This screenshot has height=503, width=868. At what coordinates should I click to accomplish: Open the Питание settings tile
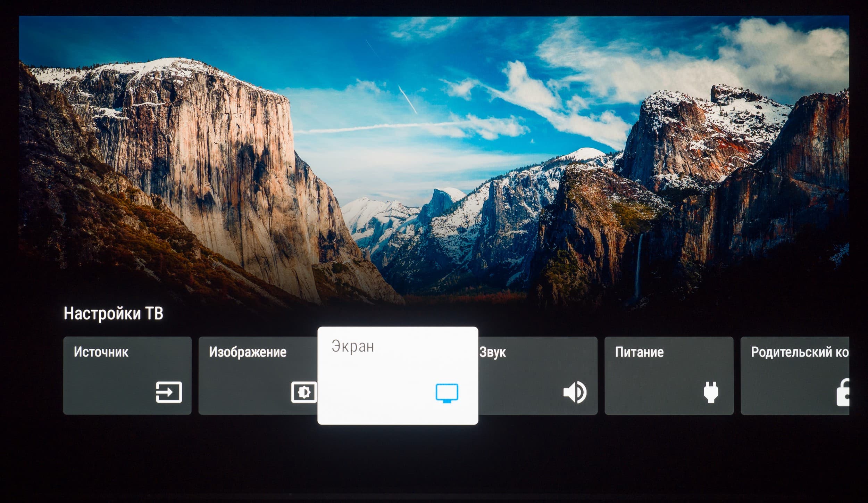coord(669,375)
